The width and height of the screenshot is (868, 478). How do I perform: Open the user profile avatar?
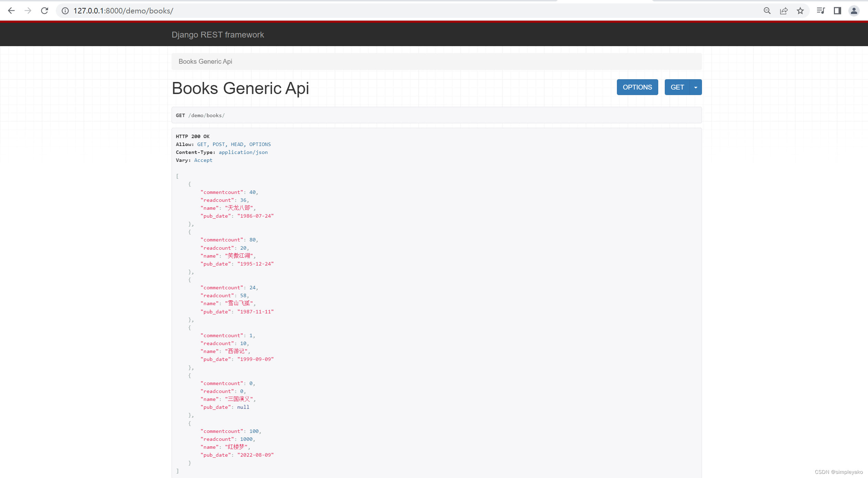(854, 11)
